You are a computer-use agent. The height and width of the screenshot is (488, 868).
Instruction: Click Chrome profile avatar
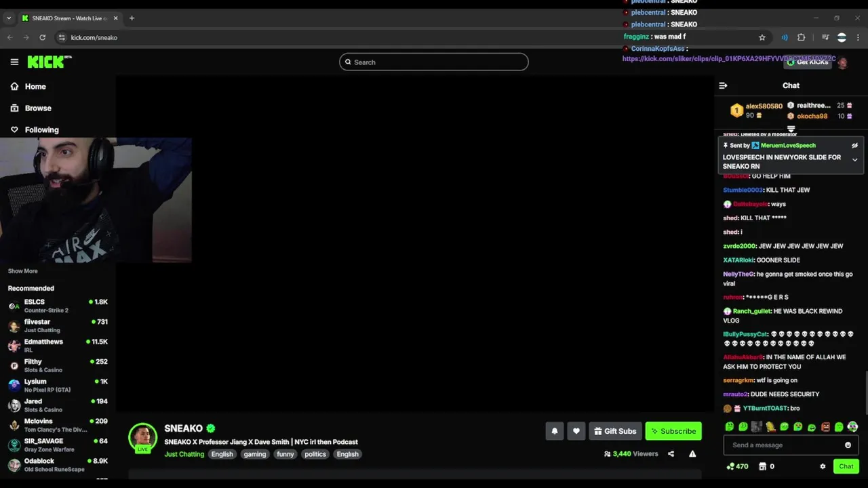point(842,37)
